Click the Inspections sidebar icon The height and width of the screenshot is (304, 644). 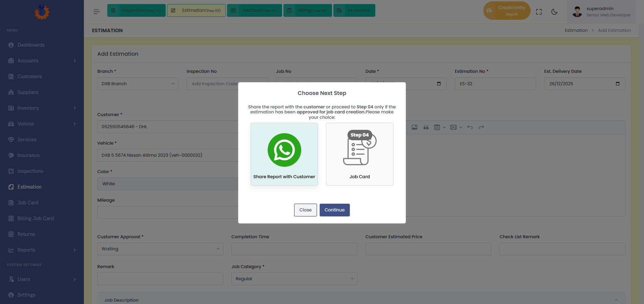tap(11, 171)
